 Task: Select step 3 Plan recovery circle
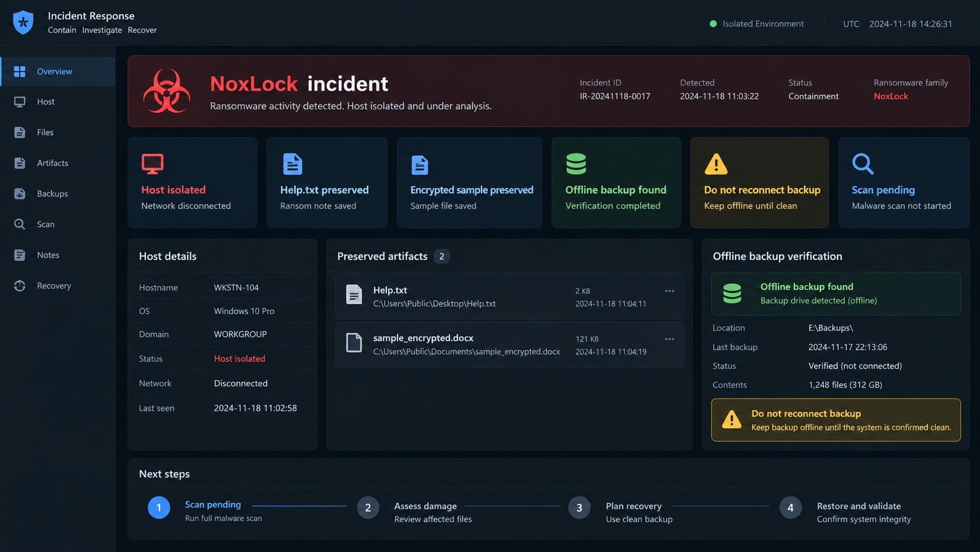point(579,508)
